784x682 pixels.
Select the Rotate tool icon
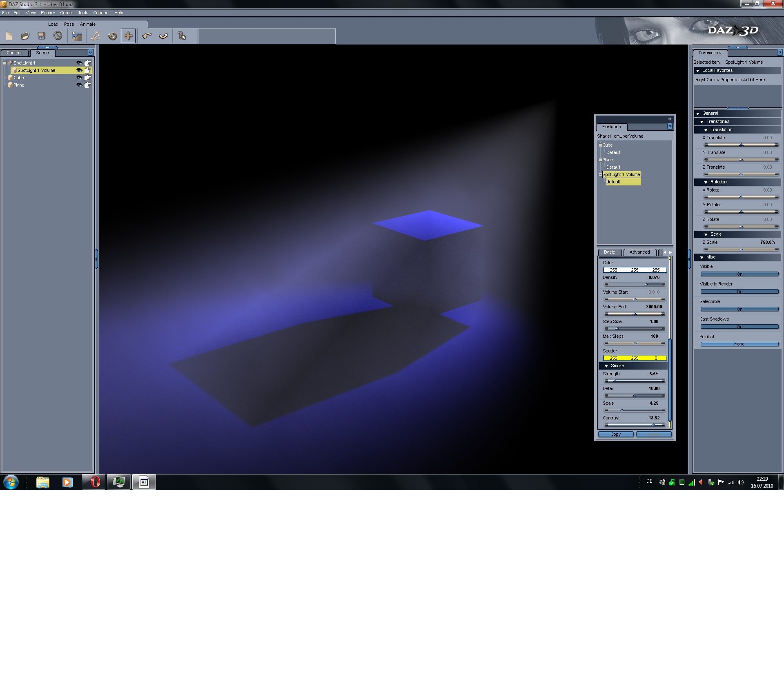(112, 36)
